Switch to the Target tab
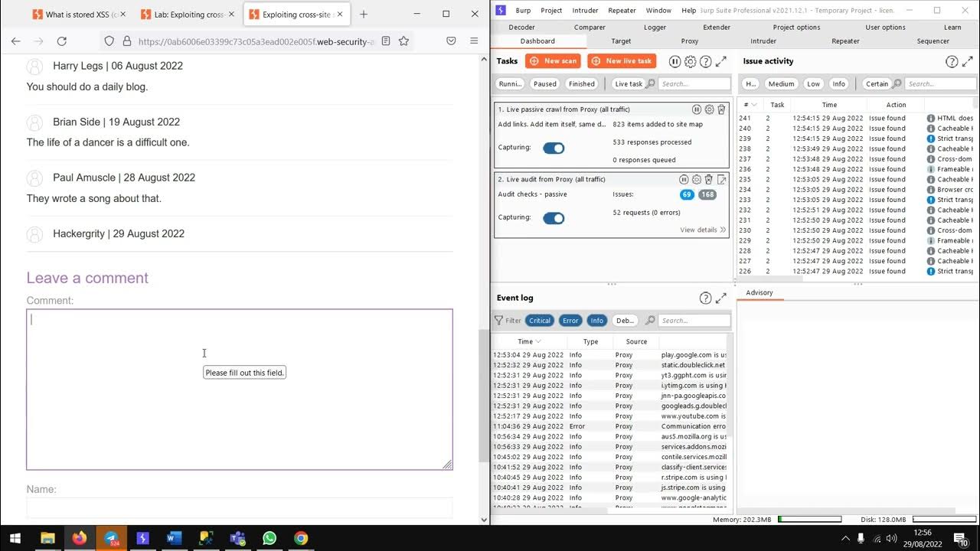This screenshot has height=551, width=980. click(x=621, y=41)
